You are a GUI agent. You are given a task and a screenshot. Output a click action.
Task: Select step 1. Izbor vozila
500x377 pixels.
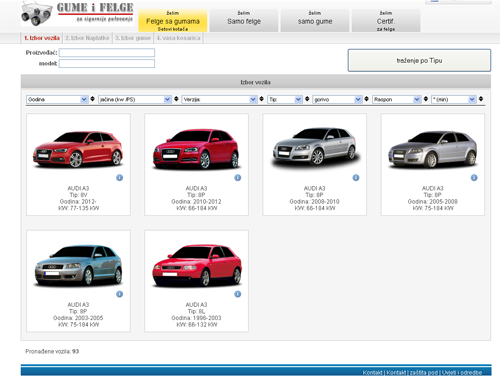click(x=42, y=38)
